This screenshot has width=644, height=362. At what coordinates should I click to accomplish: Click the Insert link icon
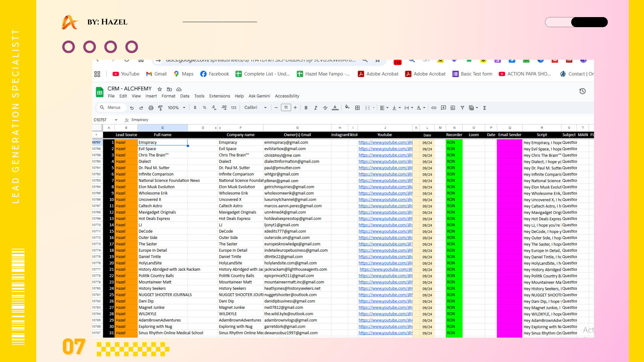point(434,108)
